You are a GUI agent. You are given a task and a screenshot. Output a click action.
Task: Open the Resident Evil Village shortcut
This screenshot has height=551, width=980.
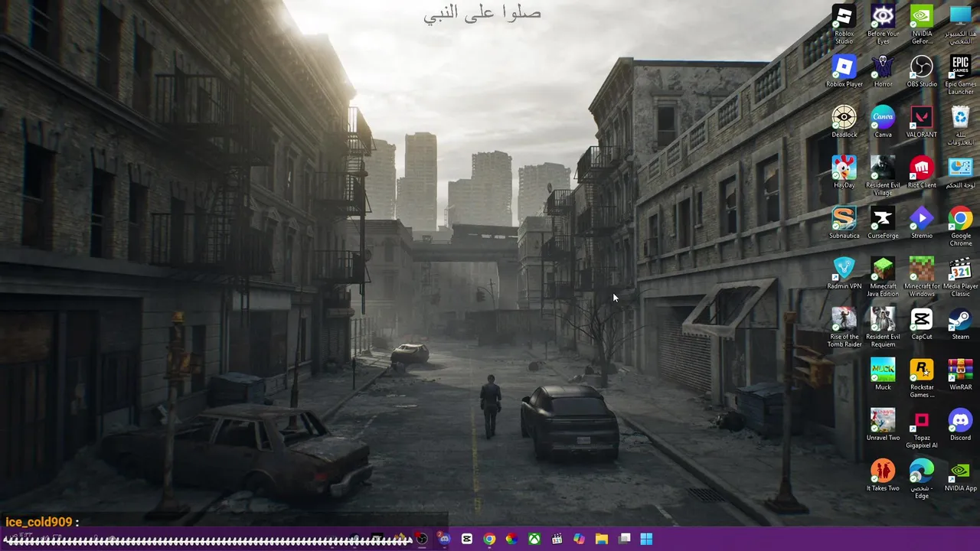[x=883, y=175]
